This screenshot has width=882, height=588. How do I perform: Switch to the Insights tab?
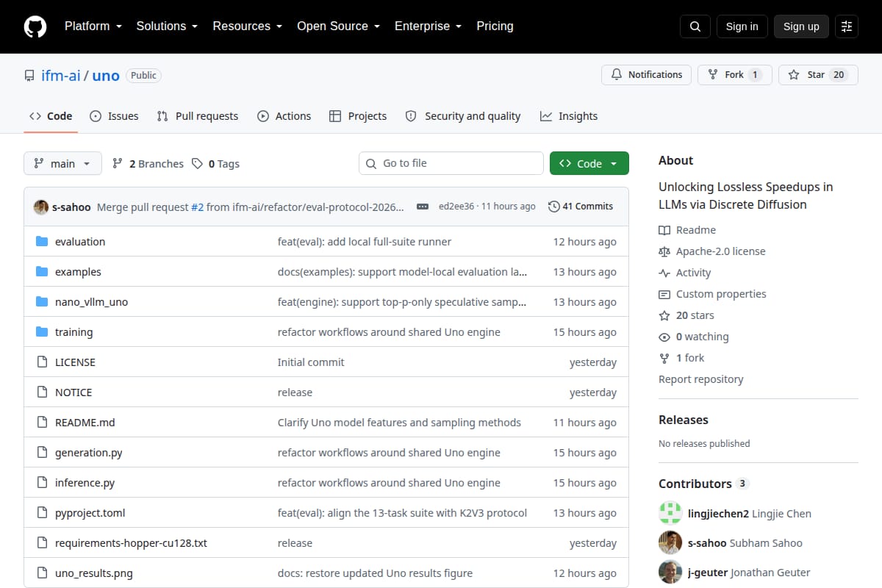[569, 116]
